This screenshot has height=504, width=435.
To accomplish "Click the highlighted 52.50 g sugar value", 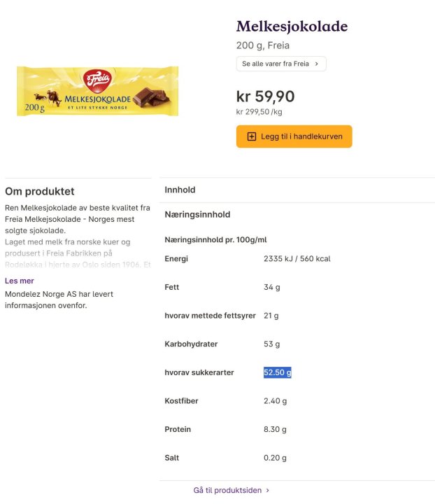I will (277, 372).
